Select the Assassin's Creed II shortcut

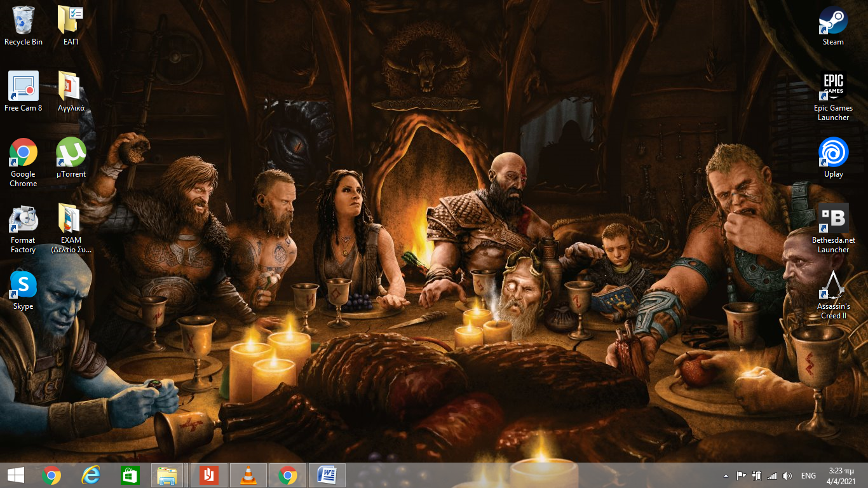point(833,295)
